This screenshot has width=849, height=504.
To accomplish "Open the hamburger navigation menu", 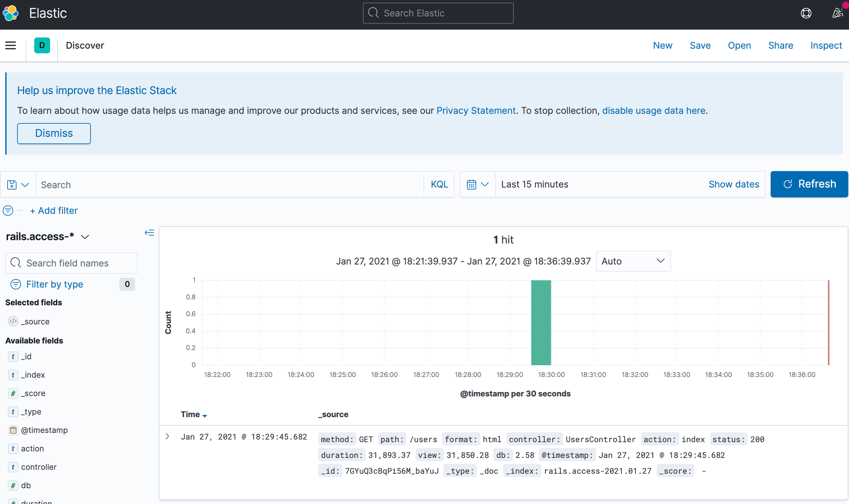I will pos(11,45).
